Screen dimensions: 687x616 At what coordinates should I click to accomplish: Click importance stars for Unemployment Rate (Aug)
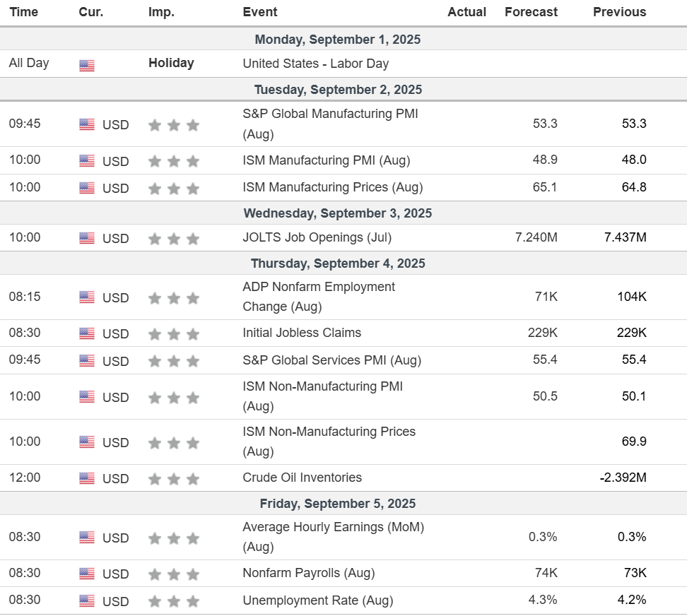[174, 601]
